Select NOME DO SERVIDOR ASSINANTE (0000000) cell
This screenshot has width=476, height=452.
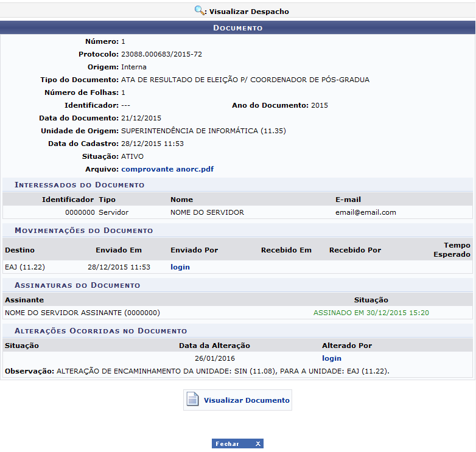tap(82, 313)
